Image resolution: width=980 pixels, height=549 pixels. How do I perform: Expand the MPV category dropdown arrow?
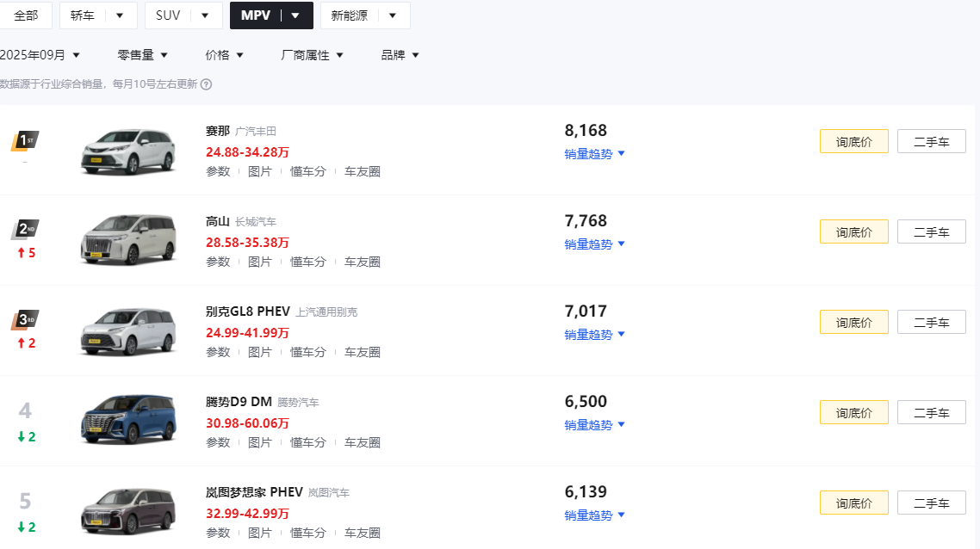point(296,15)
